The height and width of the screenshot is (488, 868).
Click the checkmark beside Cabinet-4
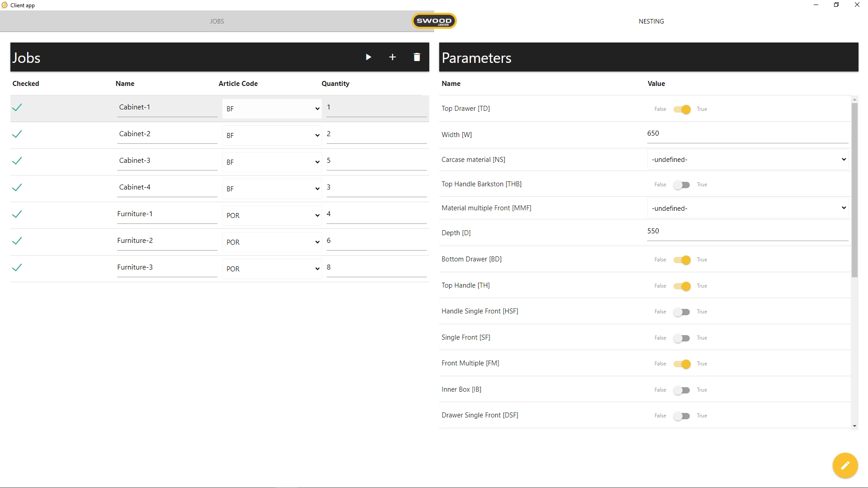click(17, 188)
